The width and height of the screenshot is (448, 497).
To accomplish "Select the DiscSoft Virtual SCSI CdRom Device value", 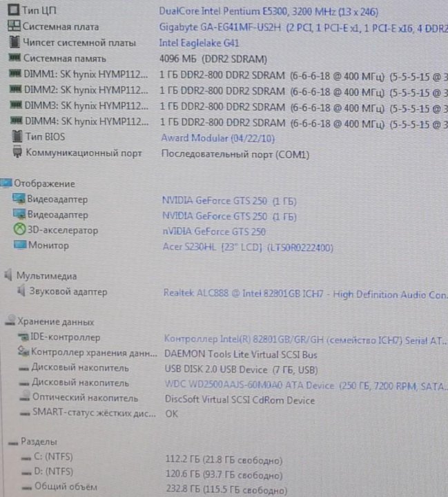I will coord(240,400).
